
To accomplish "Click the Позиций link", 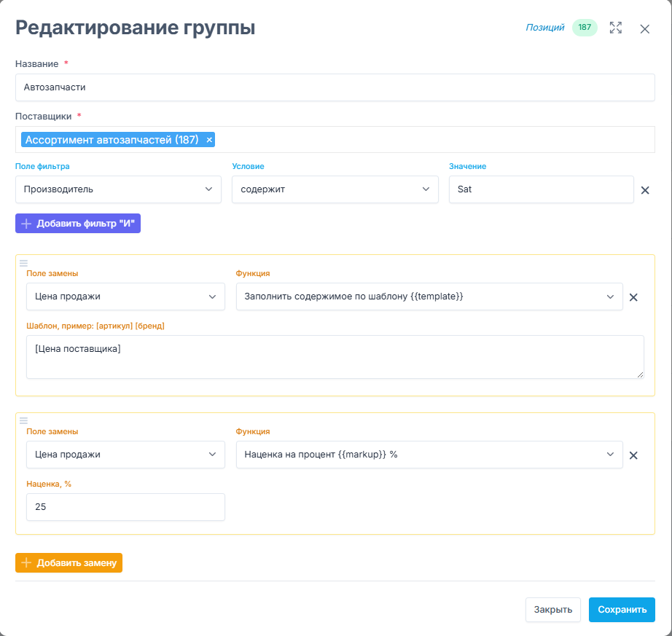I will point(544,28).
